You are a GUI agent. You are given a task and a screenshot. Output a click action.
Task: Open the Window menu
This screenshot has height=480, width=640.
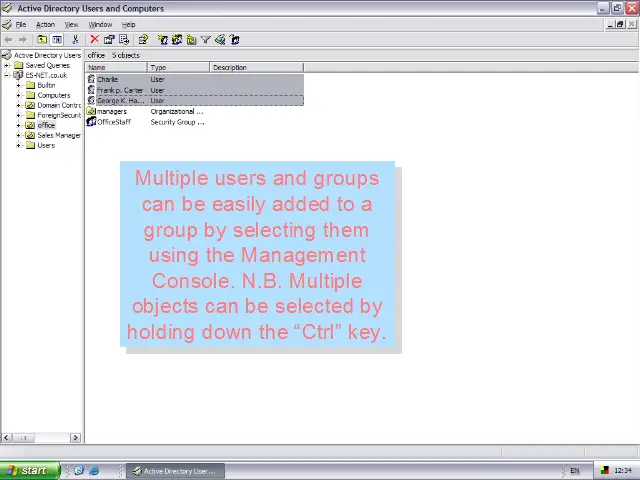tap(100, 24)
